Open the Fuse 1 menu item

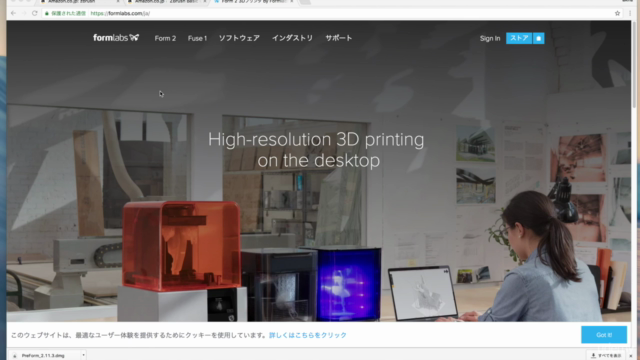tap(197, 38)
